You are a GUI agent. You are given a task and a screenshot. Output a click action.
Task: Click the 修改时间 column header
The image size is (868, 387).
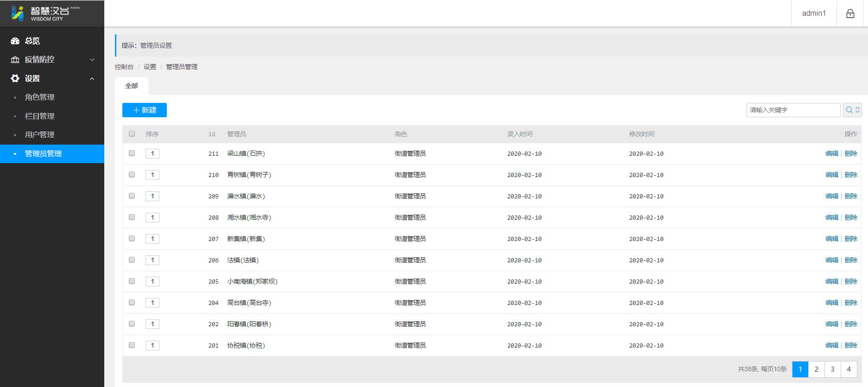pos(642,134)
